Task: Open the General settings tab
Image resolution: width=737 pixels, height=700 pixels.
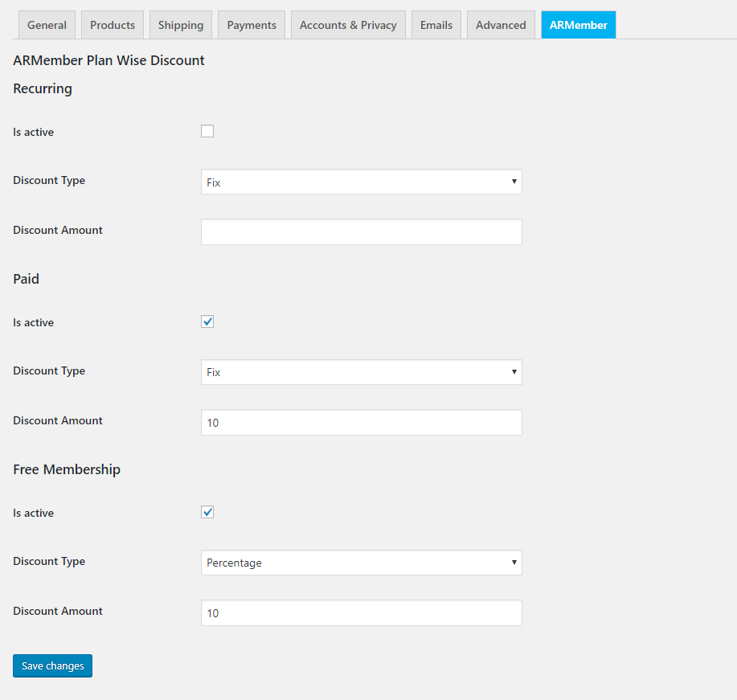Action: [x=47, y=25]
